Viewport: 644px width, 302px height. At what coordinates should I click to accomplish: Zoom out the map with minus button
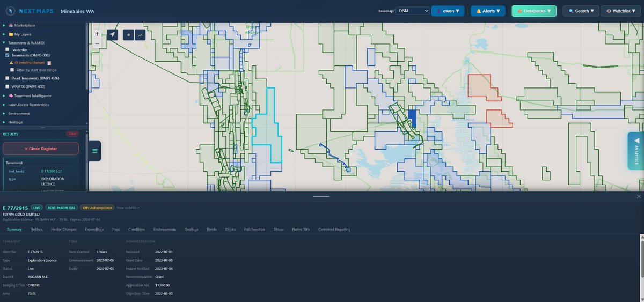[97, 43]
